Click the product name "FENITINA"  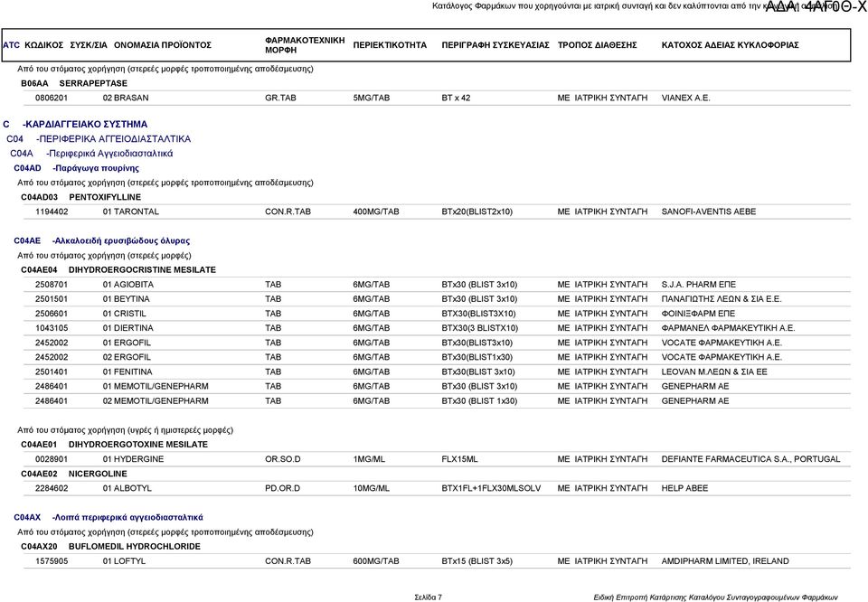133,372
